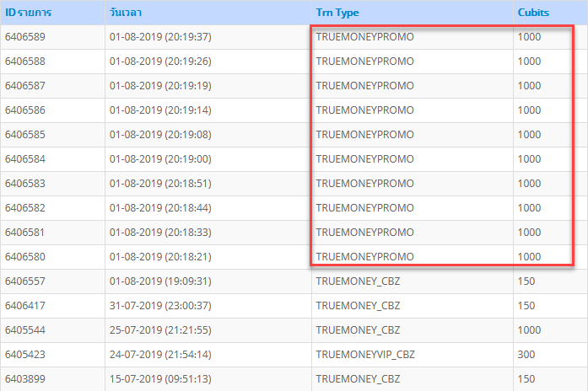Image resolution: width=588 pixels, height=391 pixels.
Task: Select transaction ID 6406583
Action: tap(25, 184)
